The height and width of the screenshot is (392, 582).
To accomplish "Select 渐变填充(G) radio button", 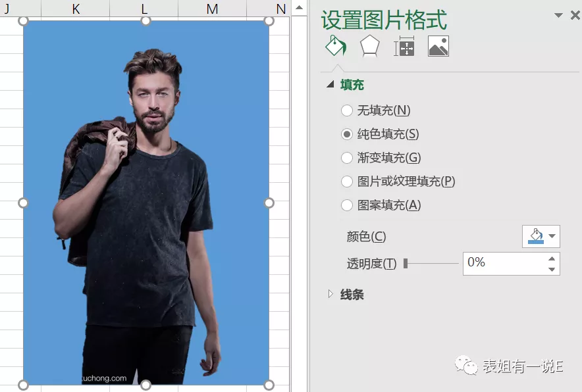I will (x=347, y=158).
